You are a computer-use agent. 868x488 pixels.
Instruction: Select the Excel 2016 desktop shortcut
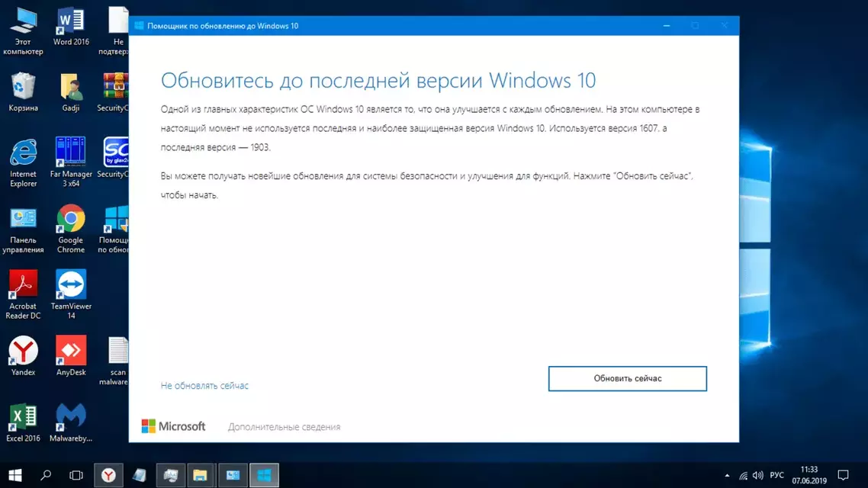pos(23,422)
